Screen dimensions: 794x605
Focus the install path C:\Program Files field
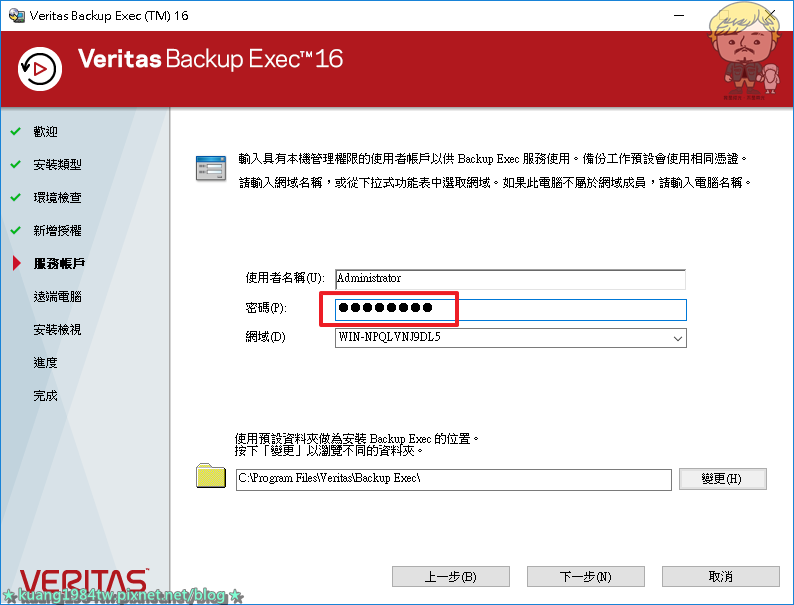(454, 479)
